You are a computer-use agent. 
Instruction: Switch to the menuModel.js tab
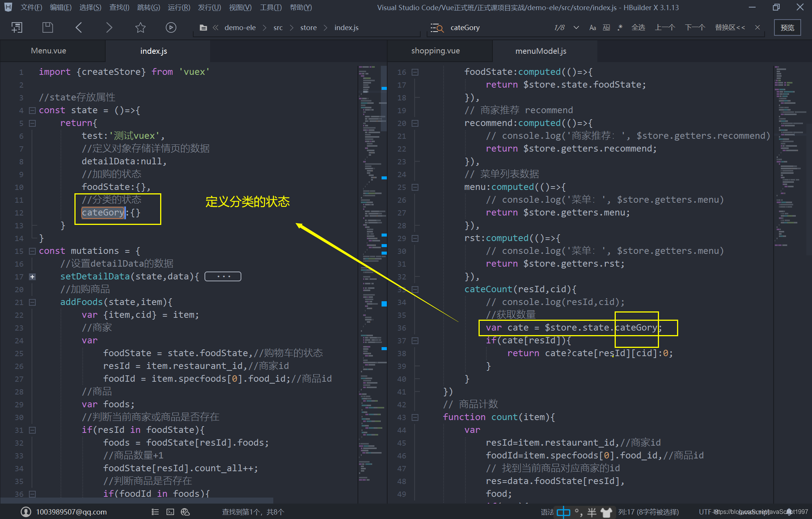[x=541, y=51]
